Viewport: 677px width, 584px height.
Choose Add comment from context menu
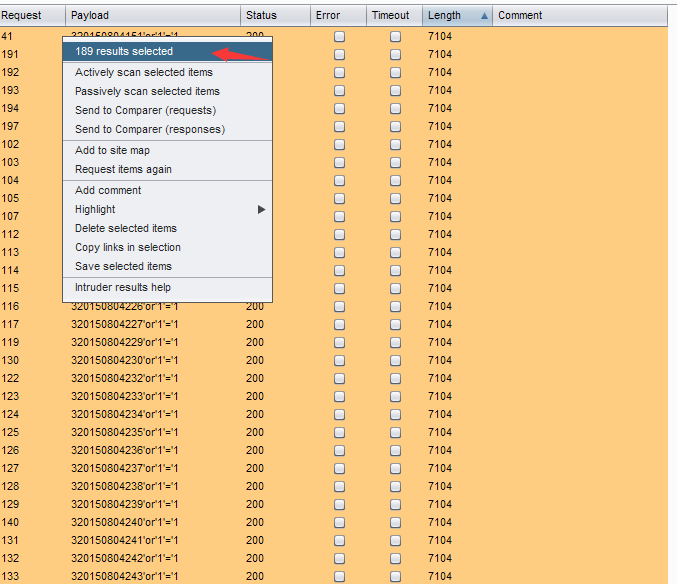coord(168,190)
